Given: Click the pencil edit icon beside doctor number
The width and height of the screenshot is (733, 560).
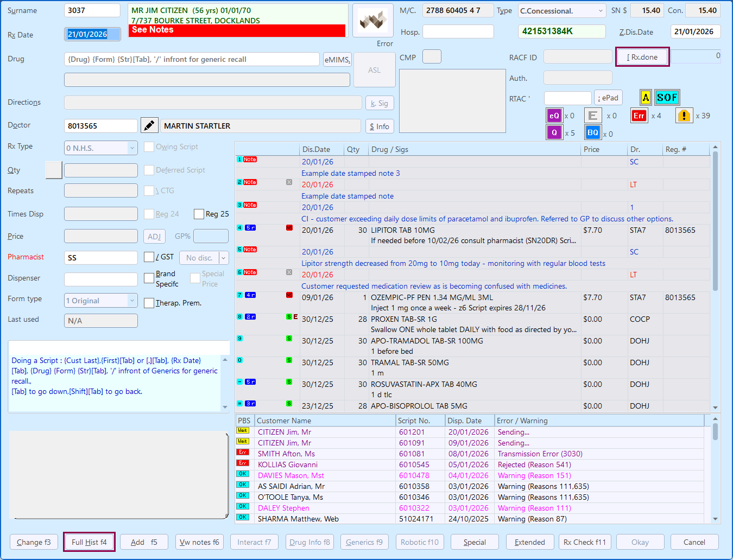Looking at the screenshot, I should [x=149, y=125].
